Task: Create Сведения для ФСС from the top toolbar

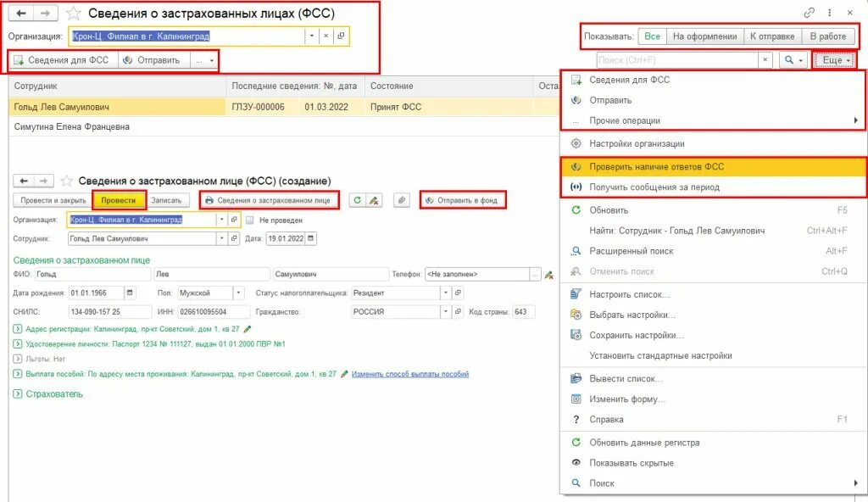Action: [x=63, y=60]
